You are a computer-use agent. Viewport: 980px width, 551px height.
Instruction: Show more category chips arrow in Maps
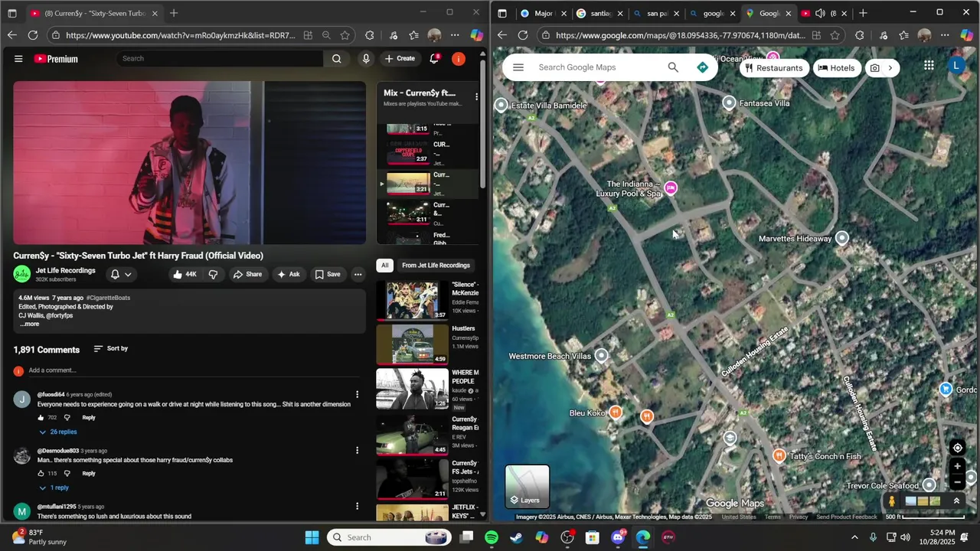[890, 68]
